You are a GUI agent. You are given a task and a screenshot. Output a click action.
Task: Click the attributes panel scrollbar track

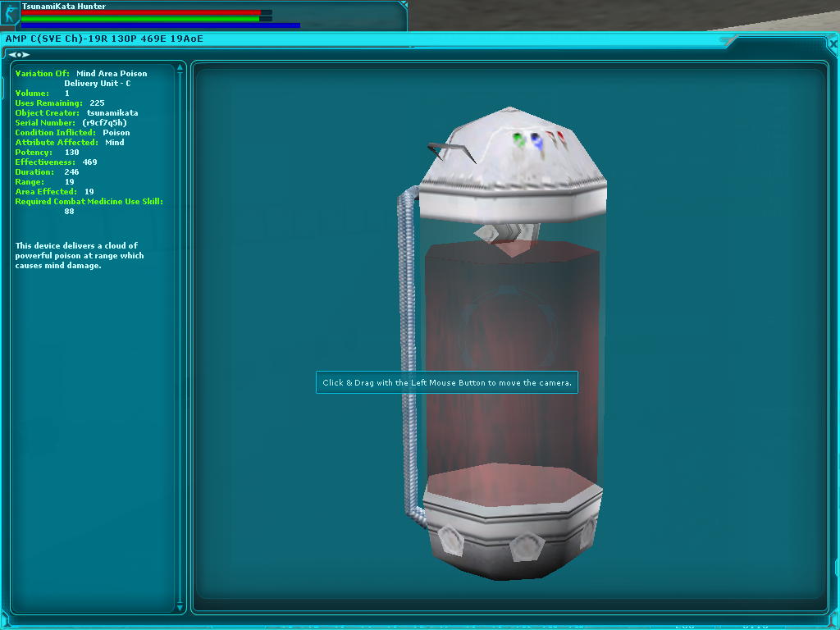point(180,328)
